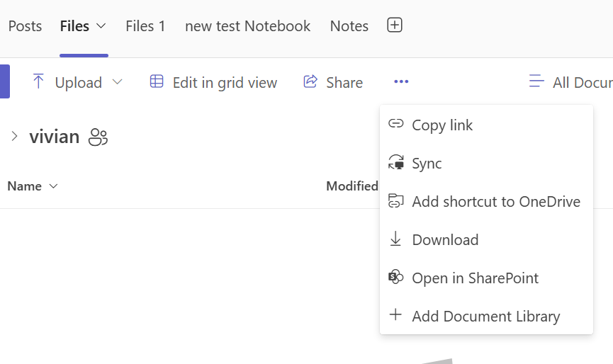The width and height of the screenshot is (613, 364).
Task: Select Download from the menu
Action: click(x=445, y=240)
